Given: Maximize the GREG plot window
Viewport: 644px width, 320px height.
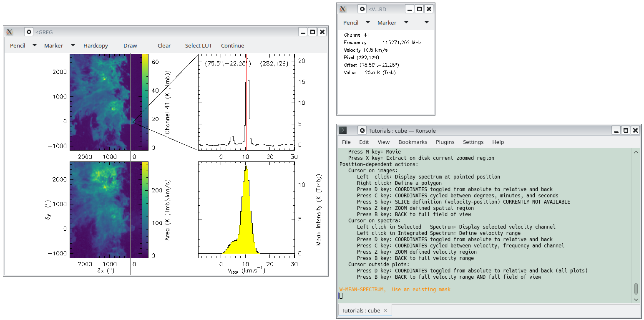Looking at the screenshot, I should tap(312, 32).
